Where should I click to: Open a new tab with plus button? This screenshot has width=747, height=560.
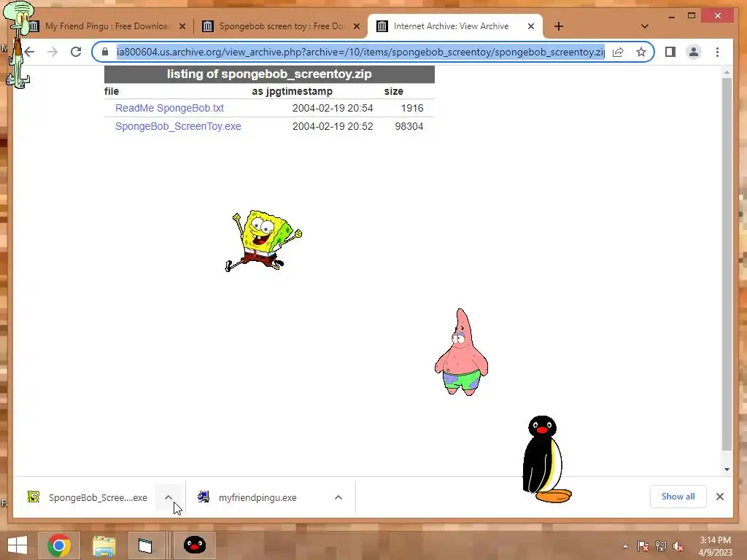coord(559,26)
